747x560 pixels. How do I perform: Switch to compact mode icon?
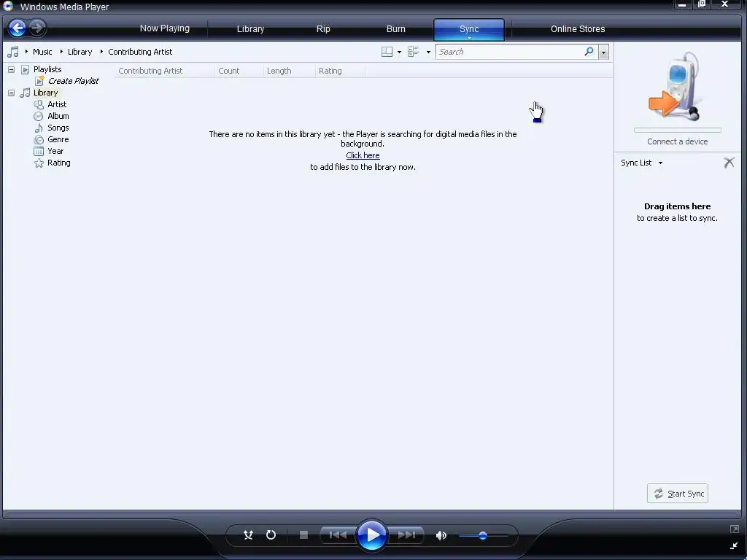pos(734,545)
